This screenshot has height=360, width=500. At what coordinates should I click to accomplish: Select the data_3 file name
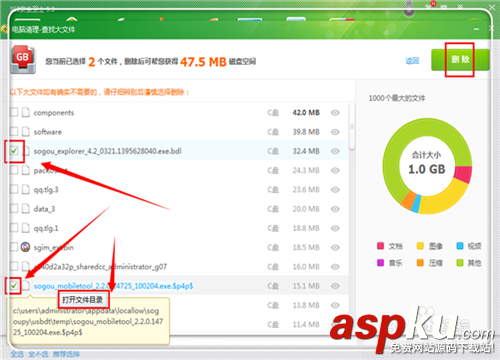44,209
